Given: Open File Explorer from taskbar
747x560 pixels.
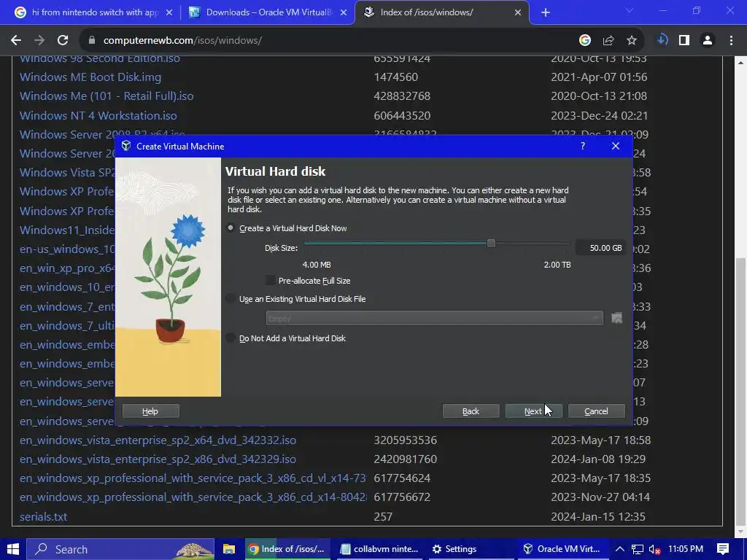Looking at the screenshot, I should [229, 549].
